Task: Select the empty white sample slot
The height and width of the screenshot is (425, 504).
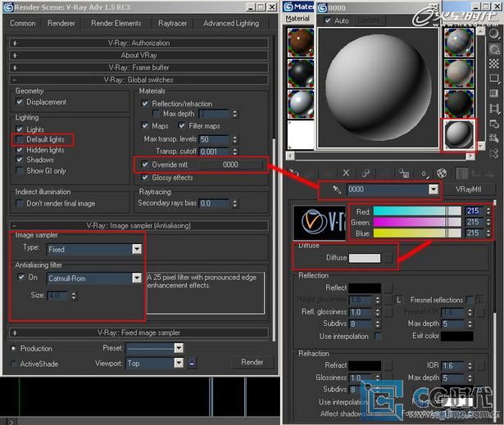Action: (x=301, y=134)
